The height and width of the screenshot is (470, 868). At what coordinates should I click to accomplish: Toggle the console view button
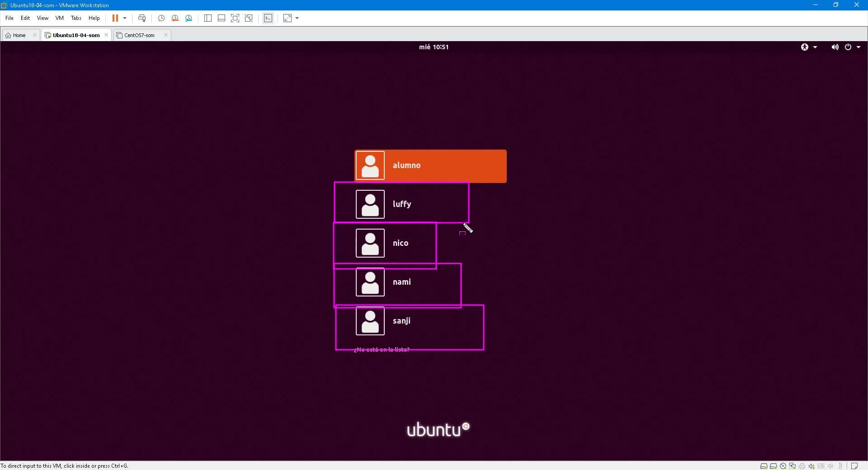tap(268, 18)
